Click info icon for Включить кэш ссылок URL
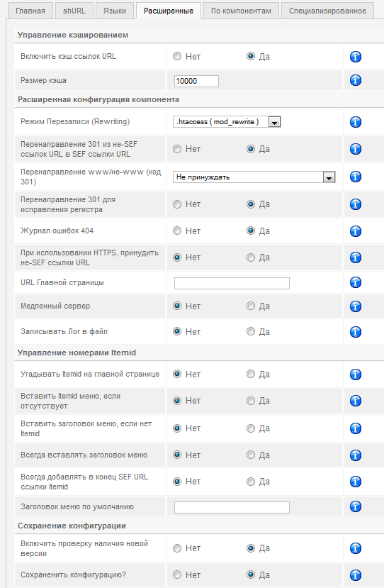Viewport: 384px width, 588px height. tap(355, 57)
